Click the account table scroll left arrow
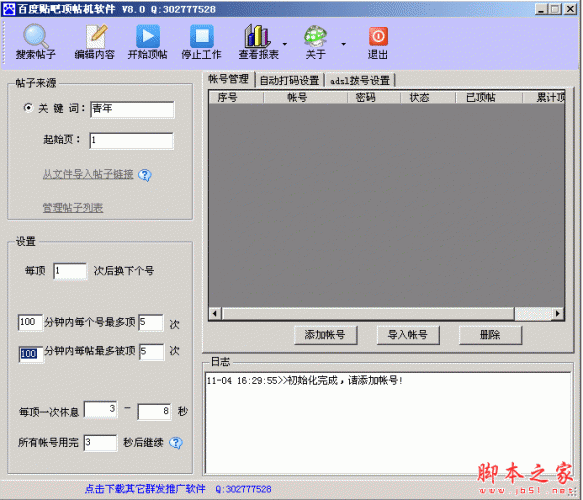 (215, 313)
